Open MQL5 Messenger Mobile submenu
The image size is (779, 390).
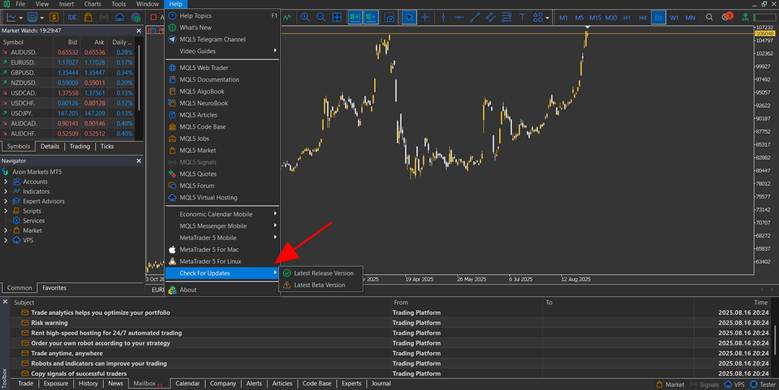(x=222, y=226)
